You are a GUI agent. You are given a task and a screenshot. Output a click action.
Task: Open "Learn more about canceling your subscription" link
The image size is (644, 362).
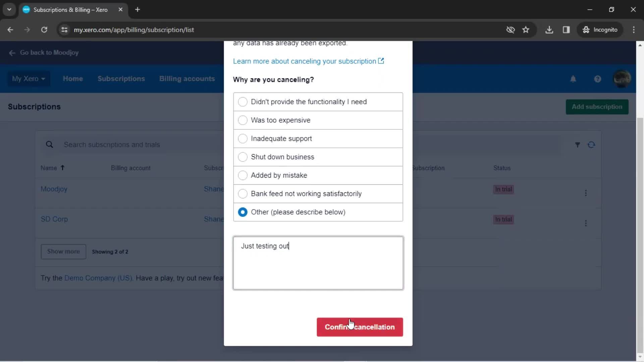(x=308, y=61)
